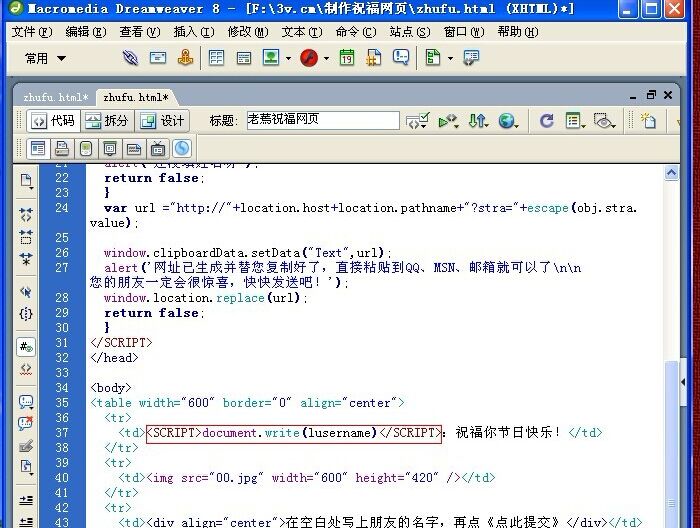The height and width of the screenshot is (528, 700).
Task: Insert a named anchor
Action: coord(185,58)
